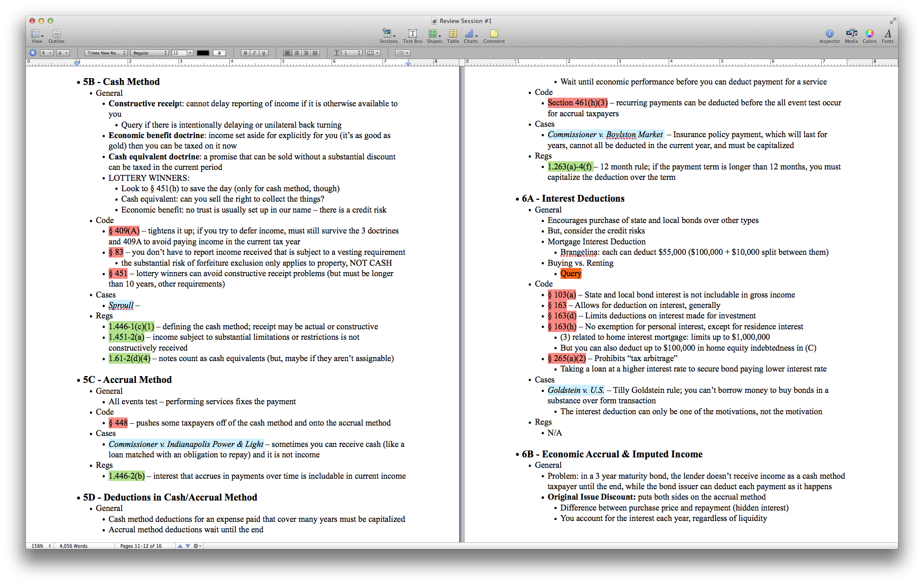Center align the text
This screenshot has height=585, width=924.
(x=297, y=53)
